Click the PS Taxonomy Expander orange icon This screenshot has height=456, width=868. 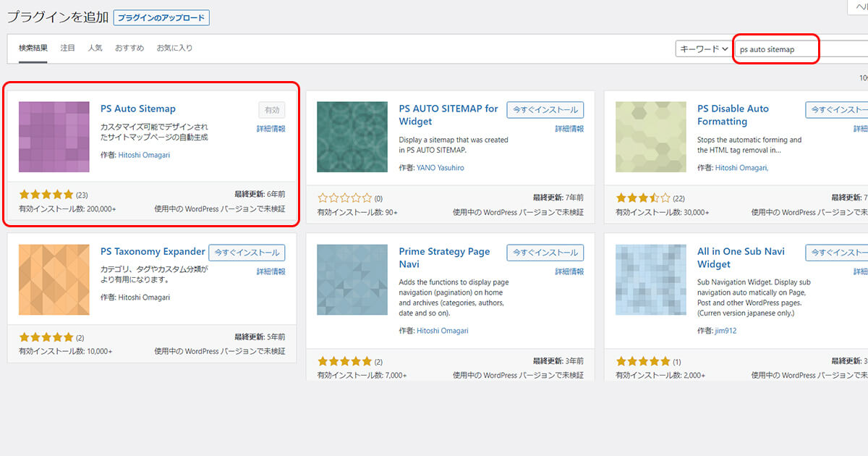click(x=54, y=280)
